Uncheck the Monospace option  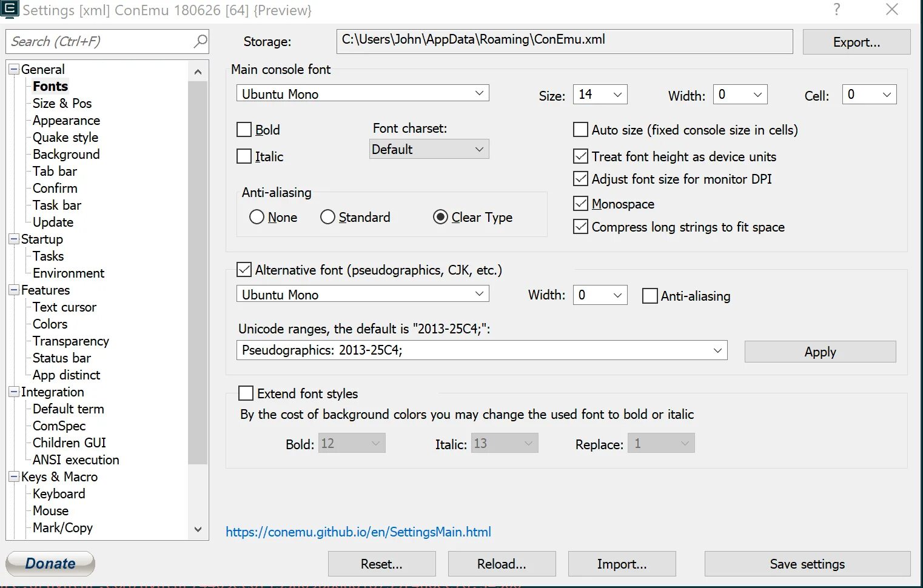click(580, 203)
